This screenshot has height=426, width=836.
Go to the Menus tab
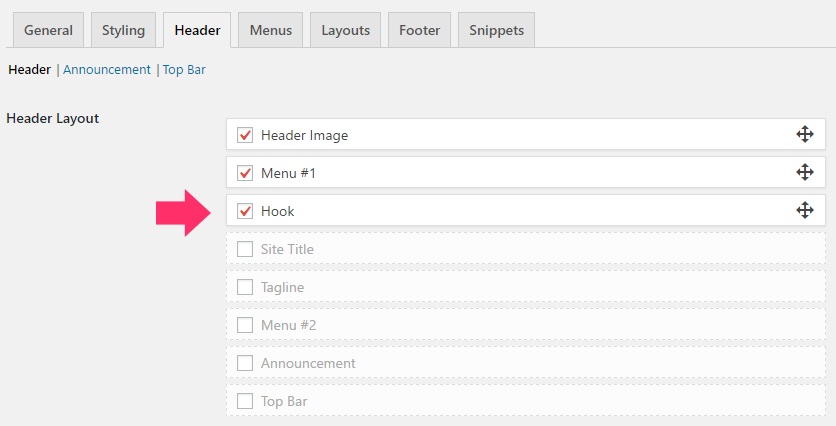click(270, 30)
